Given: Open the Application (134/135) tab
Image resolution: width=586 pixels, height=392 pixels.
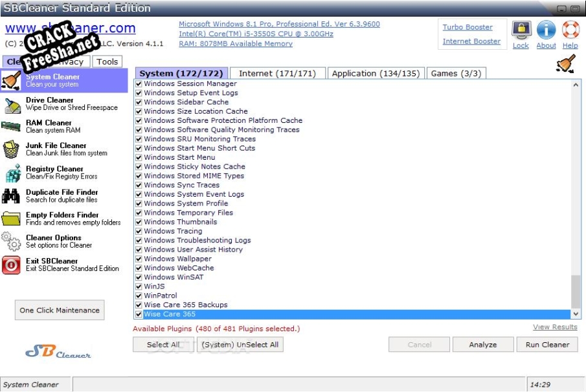Looking at the screenshot, I should tap(375, 73).
